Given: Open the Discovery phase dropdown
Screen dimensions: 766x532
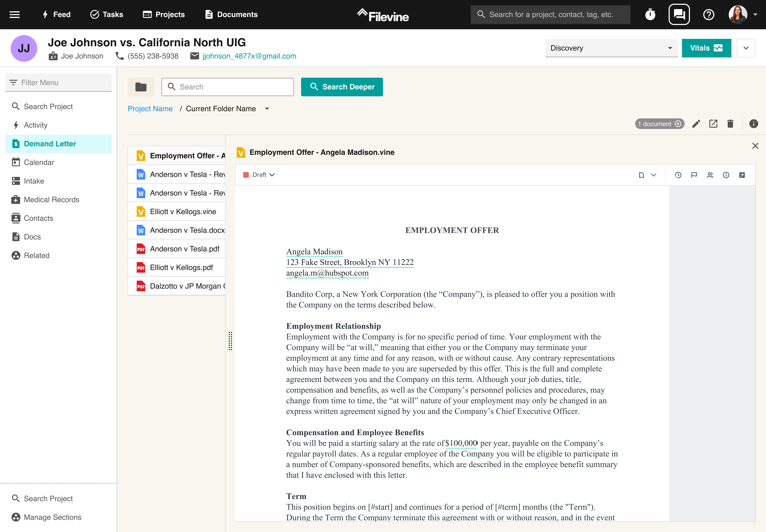Looking at the screenshot, I should pyautogui.click(x=611, y=48).
